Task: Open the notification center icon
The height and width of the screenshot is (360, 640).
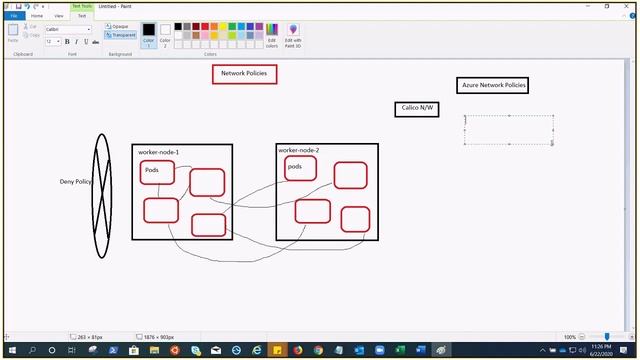Action: pos(623,350)
